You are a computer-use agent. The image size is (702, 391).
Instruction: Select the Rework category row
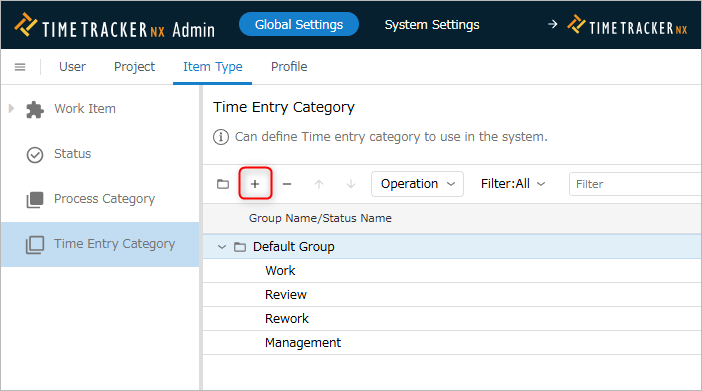[452, 319]
